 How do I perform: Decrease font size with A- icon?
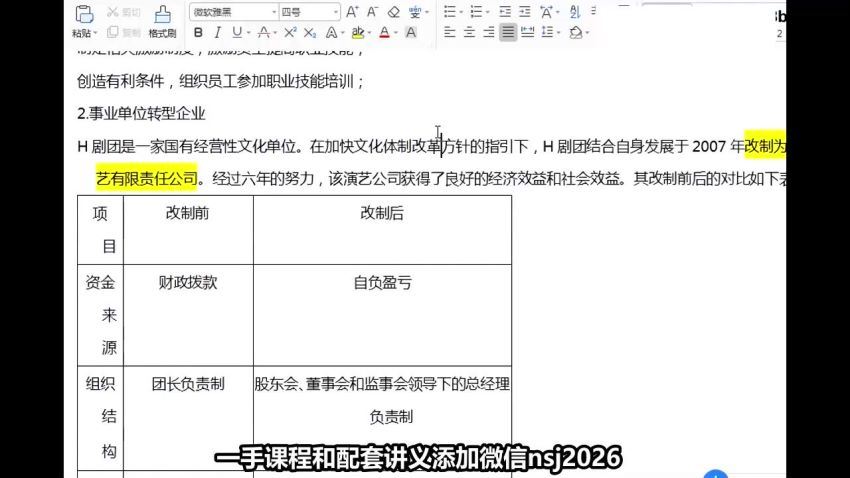[372, 12]
